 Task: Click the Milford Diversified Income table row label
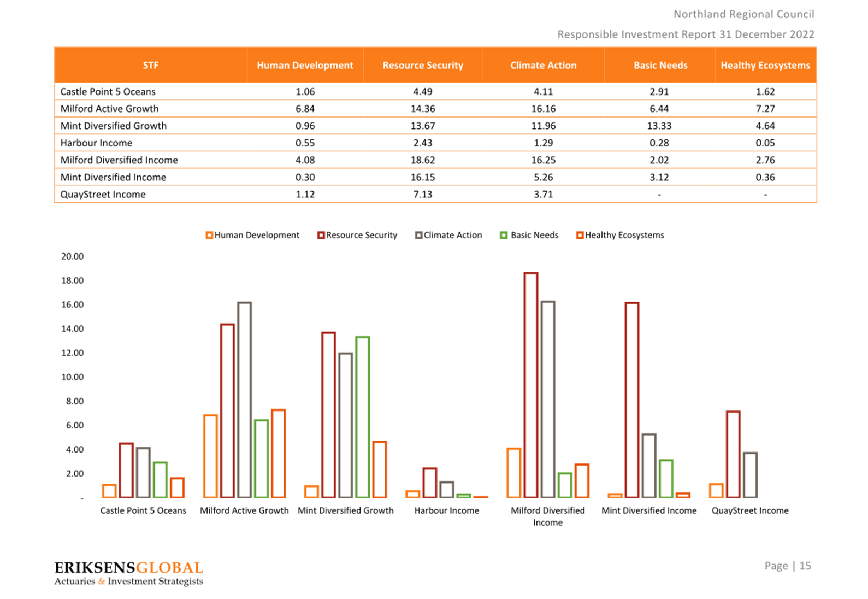[x=119, y=160]
